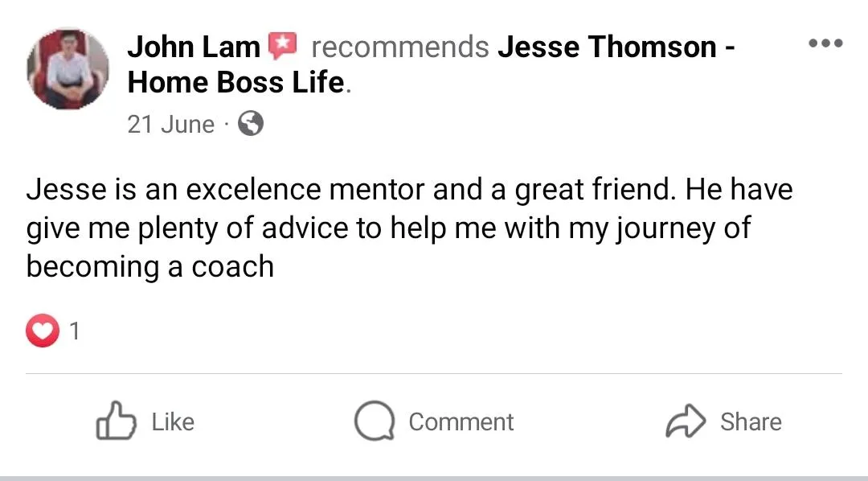This screenshot has width=868, height=481.
Task: Click the Home Boss Life page name
Action: click(236, 83)
